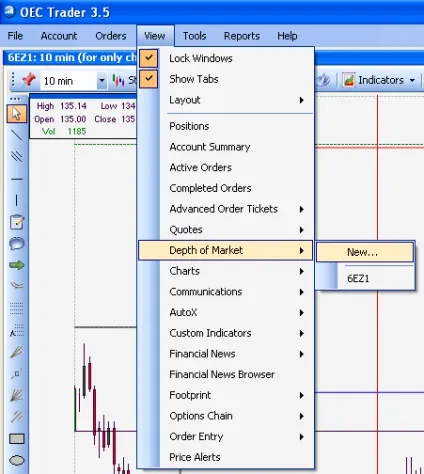Screen dimensions: 424x474
Task: Select the multi-line fan tool
Action: pos(16,395)
